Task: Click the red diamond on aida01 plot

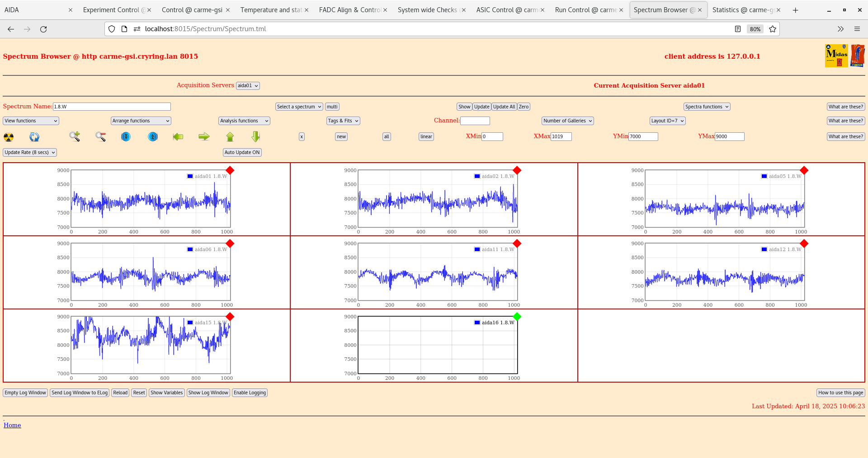Action: point(230,170)
